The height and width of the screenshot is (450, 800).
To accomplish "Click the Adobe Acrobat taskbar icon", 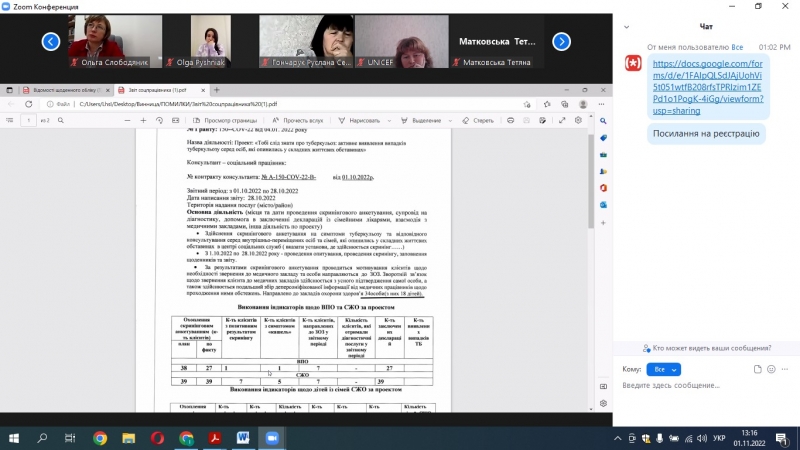I will tap(214, 438).
